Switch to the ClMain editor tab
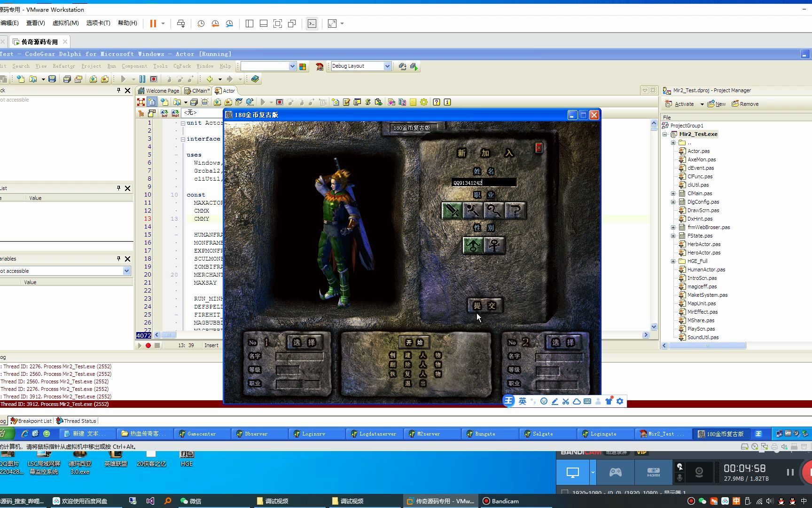This screenshot has height=508, width=812. point(197,91)
